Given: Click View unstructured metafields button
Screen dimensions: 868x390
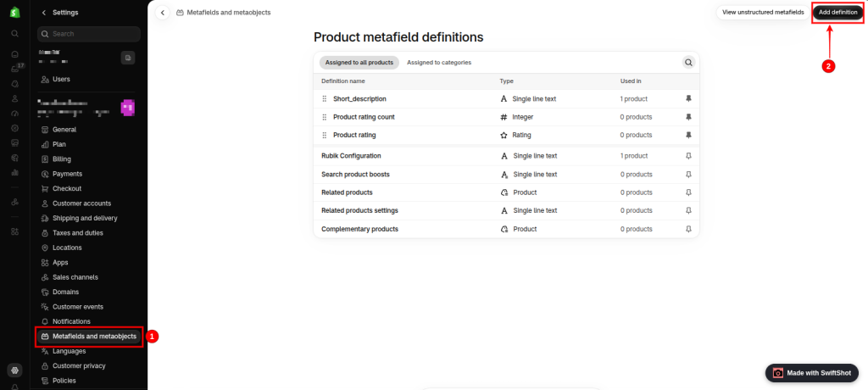Looking at the screenshot, I should 763,12.
